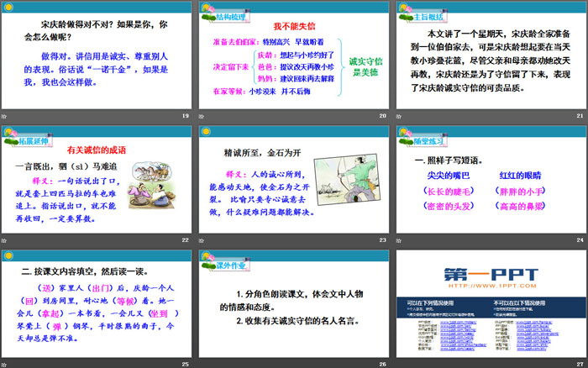
Task: Select slide 23 thumbnail 精诚所至，金石为开
Action: (x=294, y=179)
